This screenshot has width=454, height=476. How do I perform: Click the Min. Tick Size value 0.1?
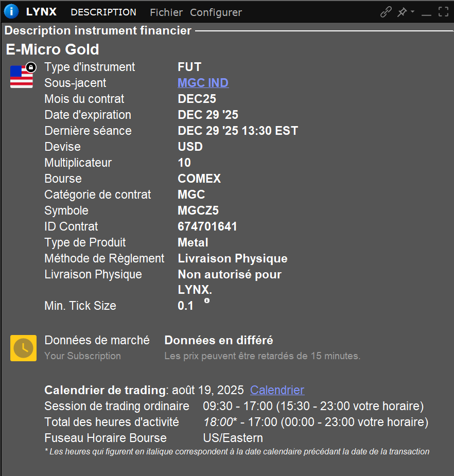coord(185,306)
